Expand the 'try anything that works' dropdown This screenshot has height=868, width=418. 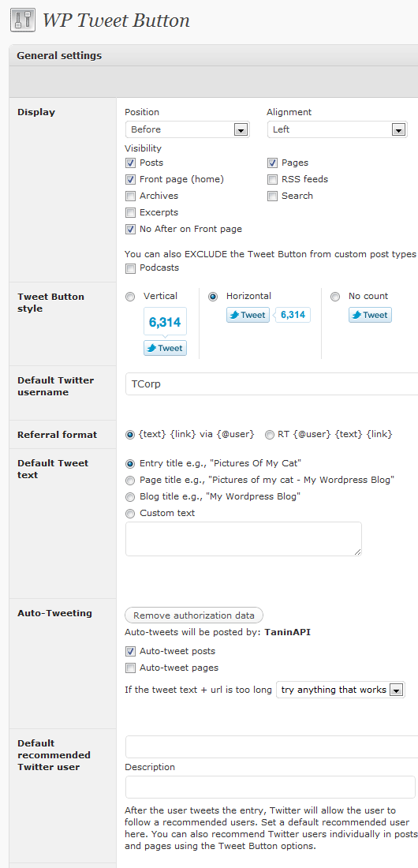click(x=341, y=690)
